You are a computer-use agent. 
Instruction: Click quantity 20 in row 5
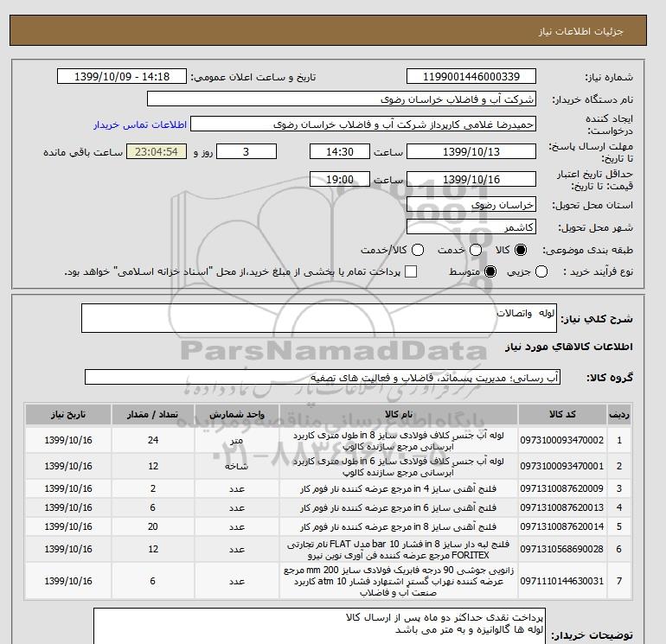click(153, 526)
